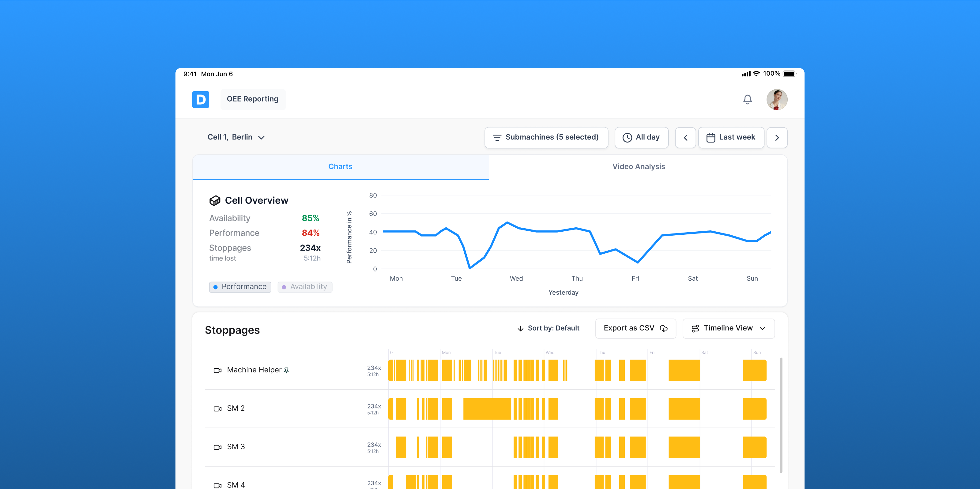Open the Last week date picker
This screenshot has height=489, width=980.
[731, 137]
